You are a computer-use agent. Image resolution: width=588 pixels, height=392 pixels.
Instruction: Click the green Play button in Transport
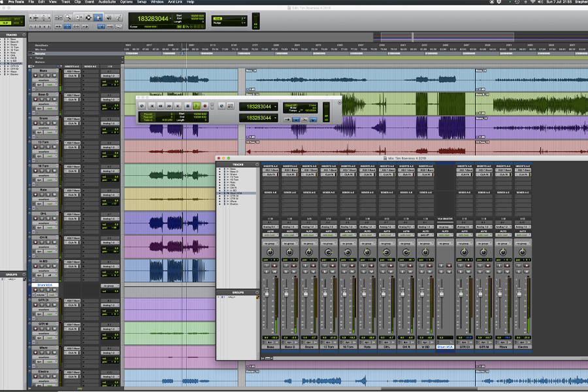(197, 106)
